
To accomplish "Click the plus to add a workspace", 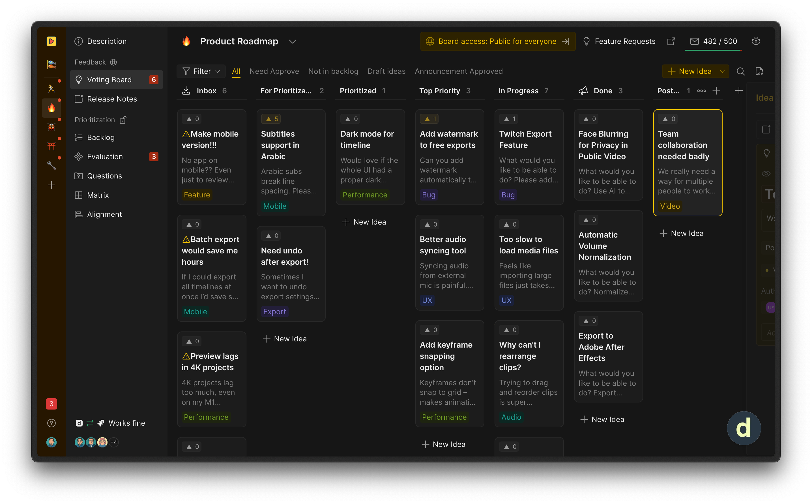I will click(51, 185).
